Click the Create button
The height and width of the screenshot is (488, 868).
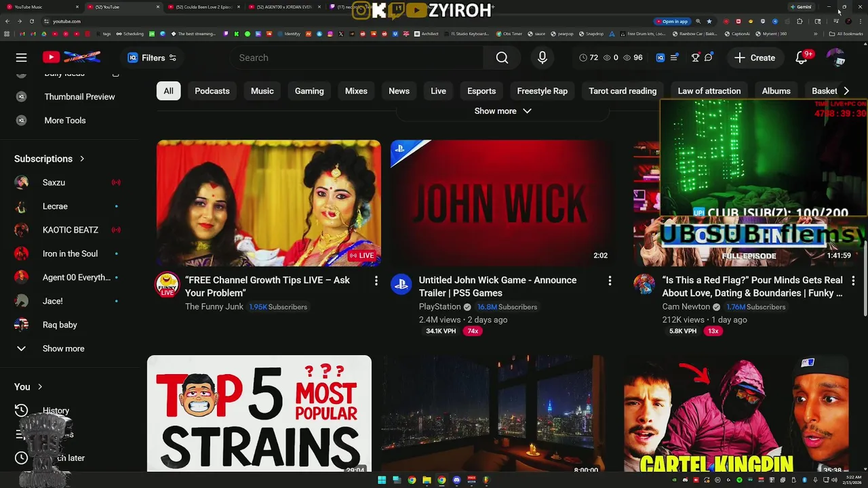click(x=754, y=58)
